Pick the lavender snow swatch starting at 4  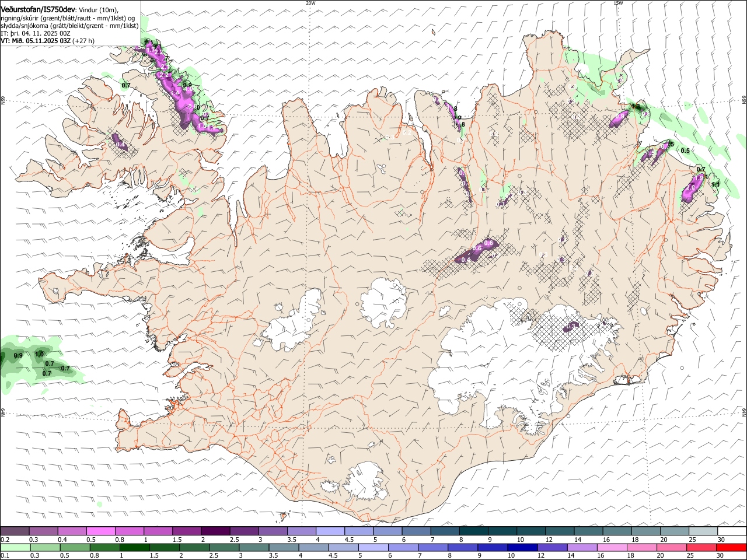(329, 531)
